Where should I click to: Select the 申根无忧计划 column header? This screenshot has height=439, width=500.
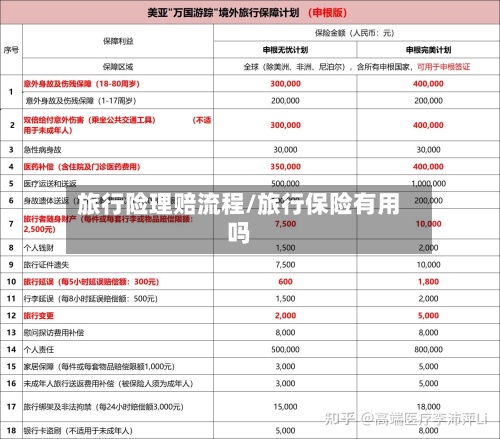click(285, 50)
